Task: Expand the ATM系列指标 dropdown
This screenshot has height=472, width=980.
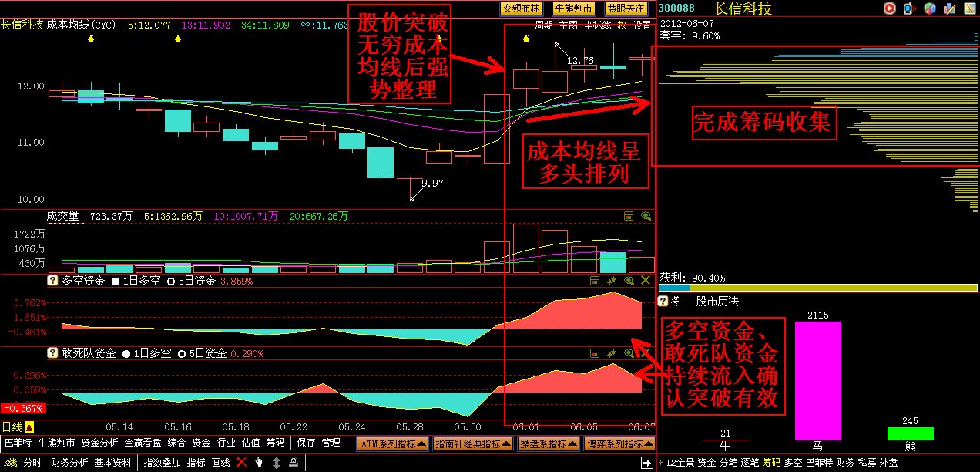Action: (x=392, y=443)
